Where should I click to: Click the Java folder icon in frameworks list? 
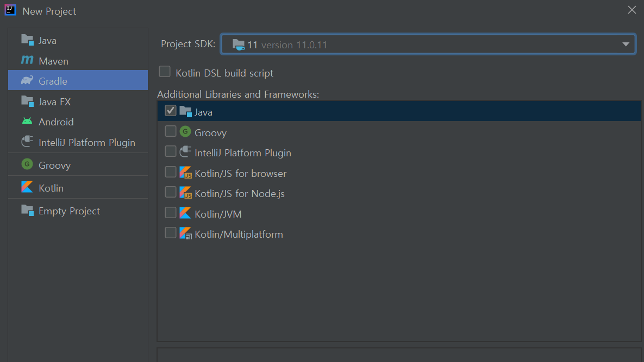(186, 111)
